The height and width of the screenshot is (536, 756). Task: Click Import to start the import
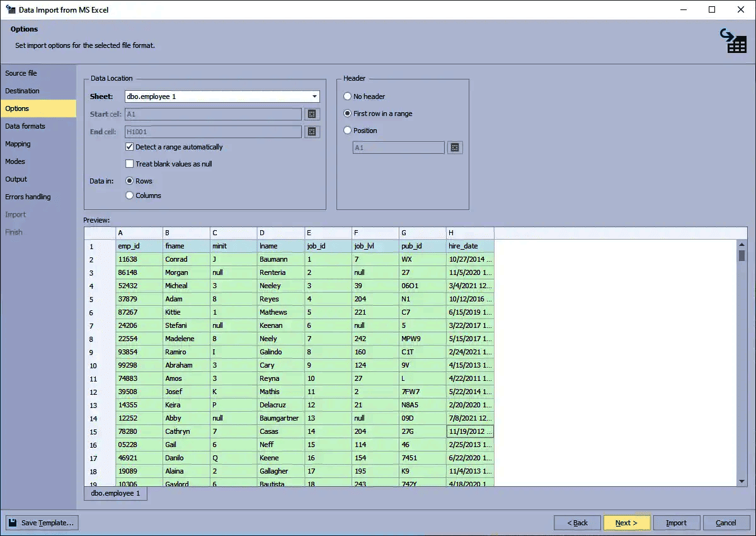[x=676, y=522]
